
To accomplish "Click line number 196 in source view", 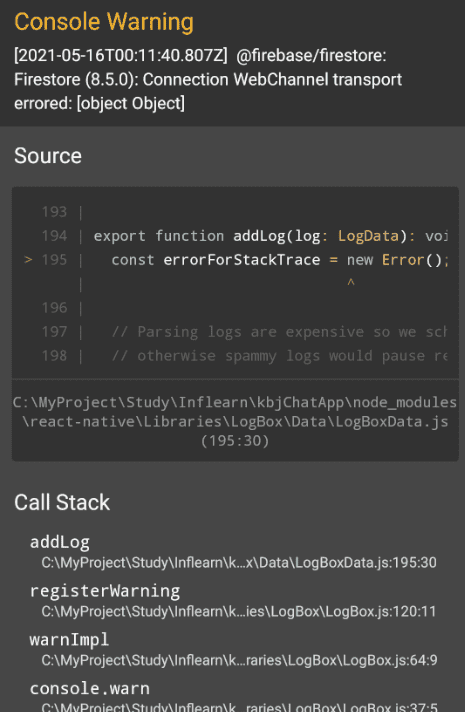I will pos(54,308).
